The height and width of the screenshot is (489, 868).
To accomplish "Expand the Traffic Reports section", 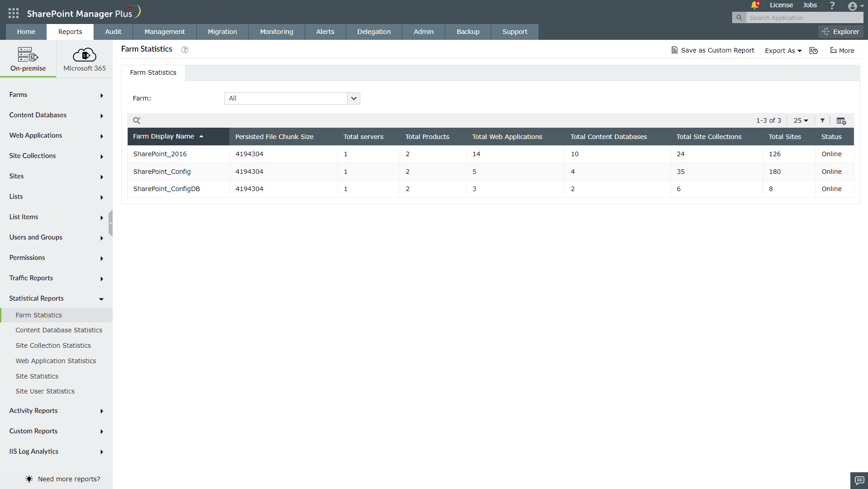I will [56, 278].
